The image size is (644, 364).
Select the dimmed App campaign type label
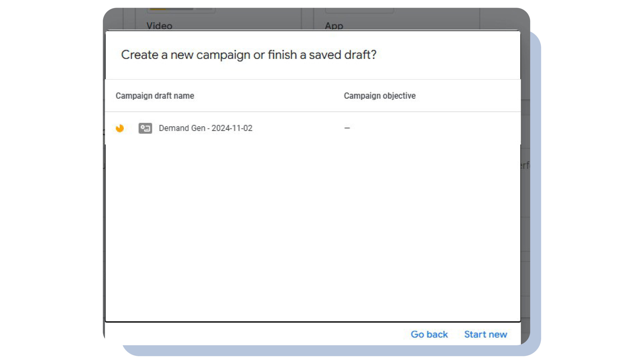[334, 26]
